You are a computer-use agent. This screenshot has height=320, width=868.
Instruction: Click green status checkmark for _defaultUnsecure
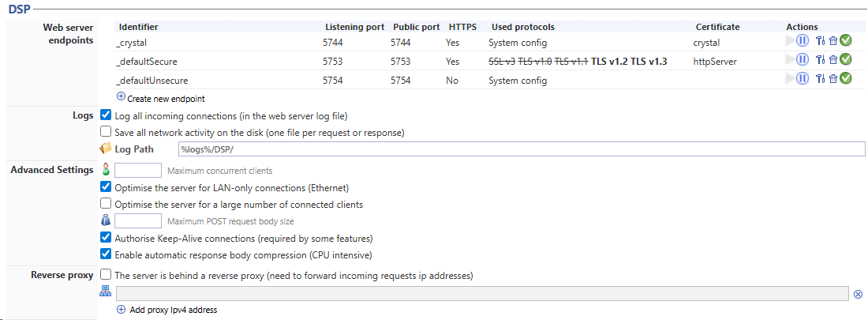tap(845, 78)
